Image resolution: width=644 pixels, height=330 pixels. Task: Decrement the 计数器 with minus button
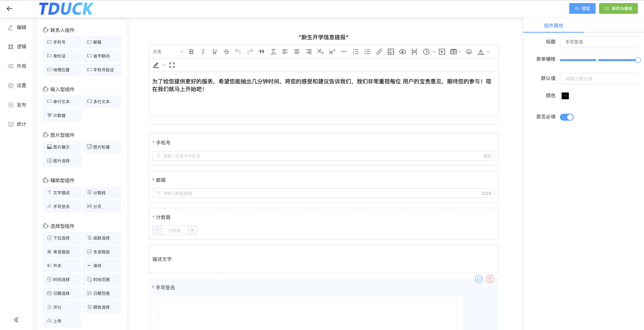click(157, 230)
